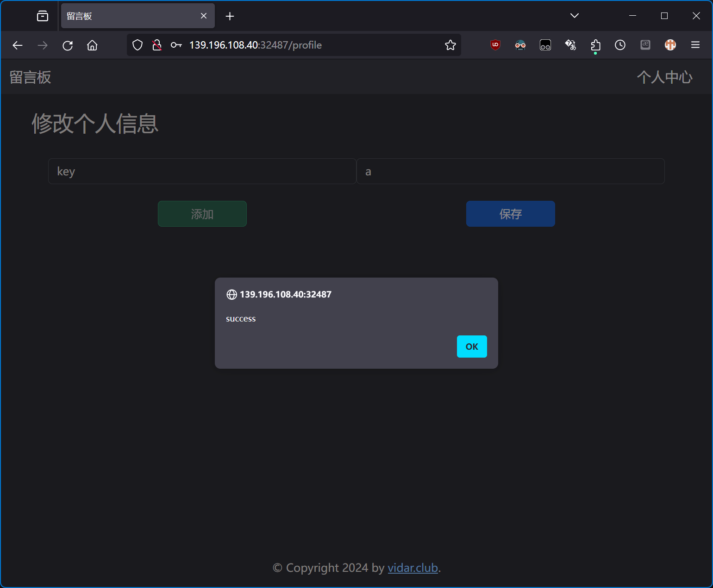Screen dimensions: 713x588
Task: Open the translation extension icon
Action: pyautogui.click(x=570, y=45)
